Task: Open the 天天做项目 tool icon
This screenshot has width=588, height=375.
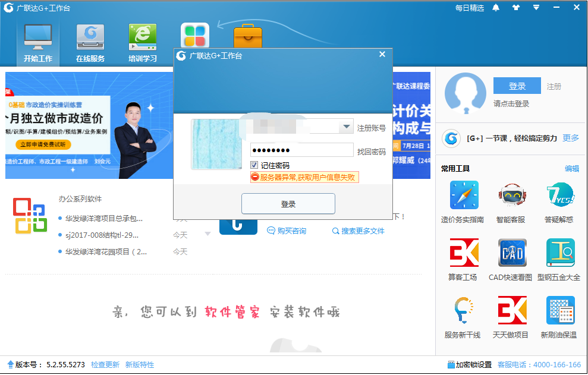Action: point(512,310)
